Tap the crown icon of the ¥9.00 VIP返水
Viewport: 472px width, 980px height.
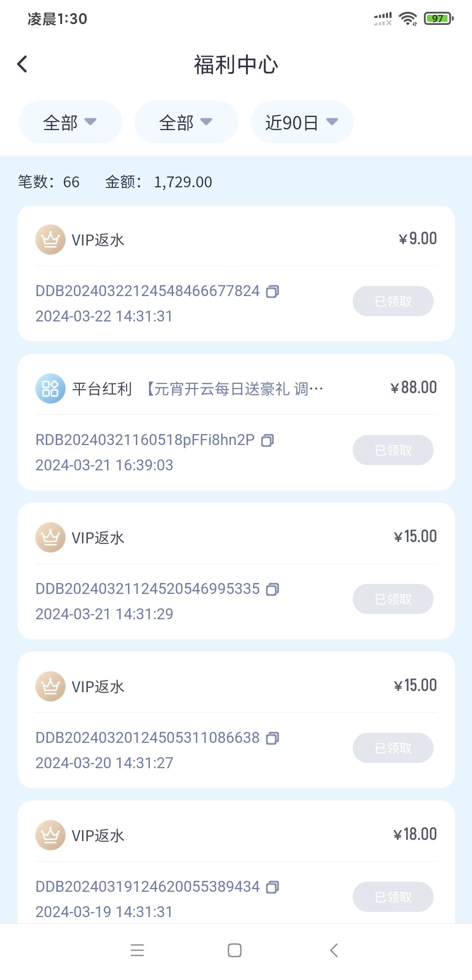click(50, 239)
